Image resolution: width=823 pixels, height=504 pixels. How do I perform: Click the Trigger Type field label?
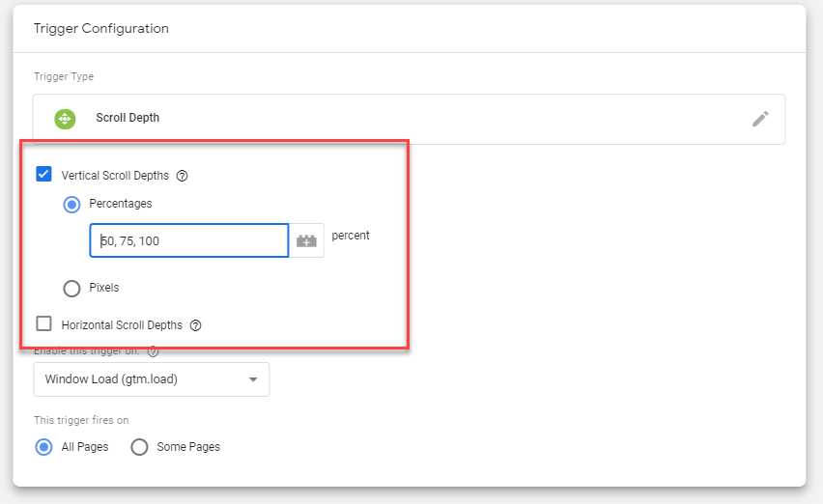(x=64, y=76)
